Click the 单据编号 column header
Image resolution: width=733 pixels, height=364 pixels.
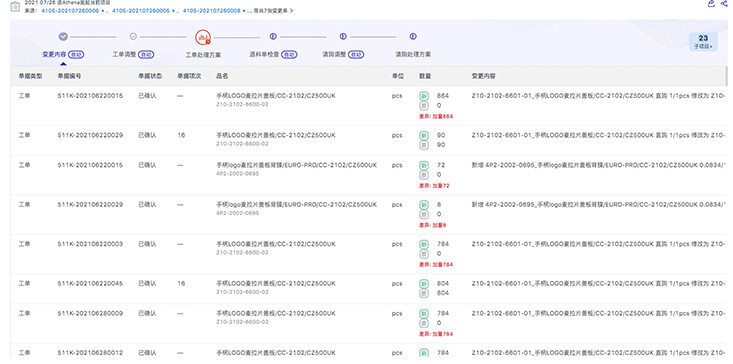pos(69,76)
